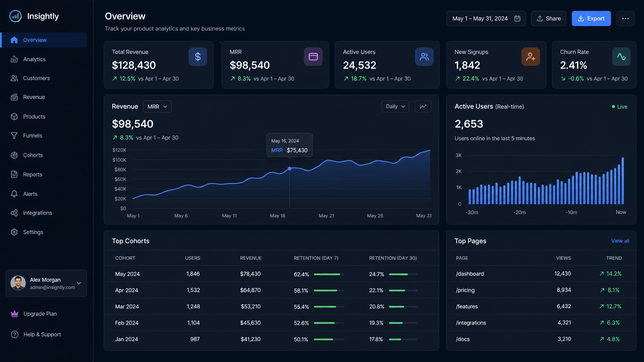Click the Upgrade Plan link
The height and width of the screenshot is (362, 644).
click(40, 314)
